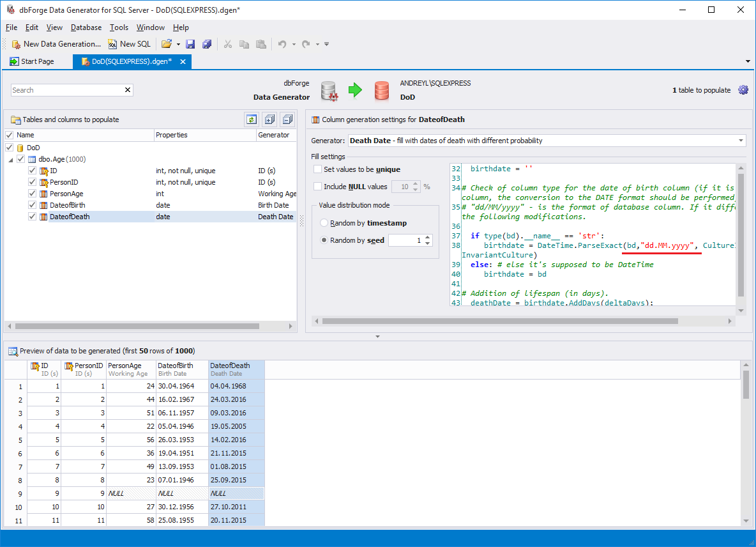
Task: Close the DoD(SQLEXPRESS).dgen tab
Action: tap(183, 62)
